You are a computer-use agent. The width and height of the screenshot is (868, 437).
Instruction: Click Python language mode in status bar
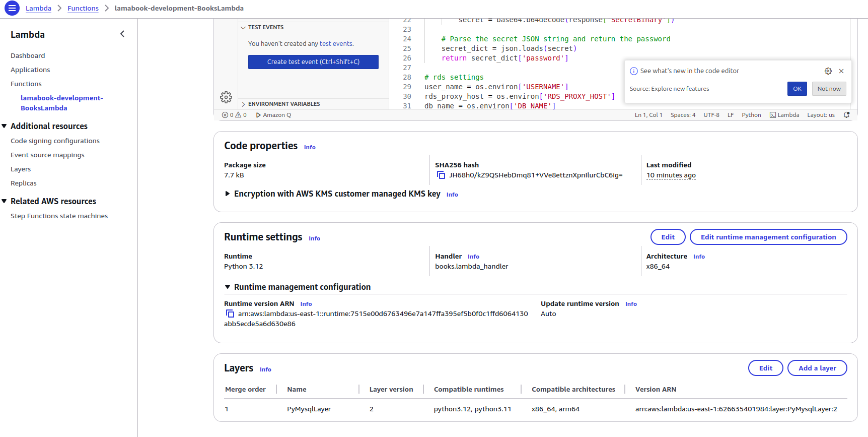coord(751,115)
